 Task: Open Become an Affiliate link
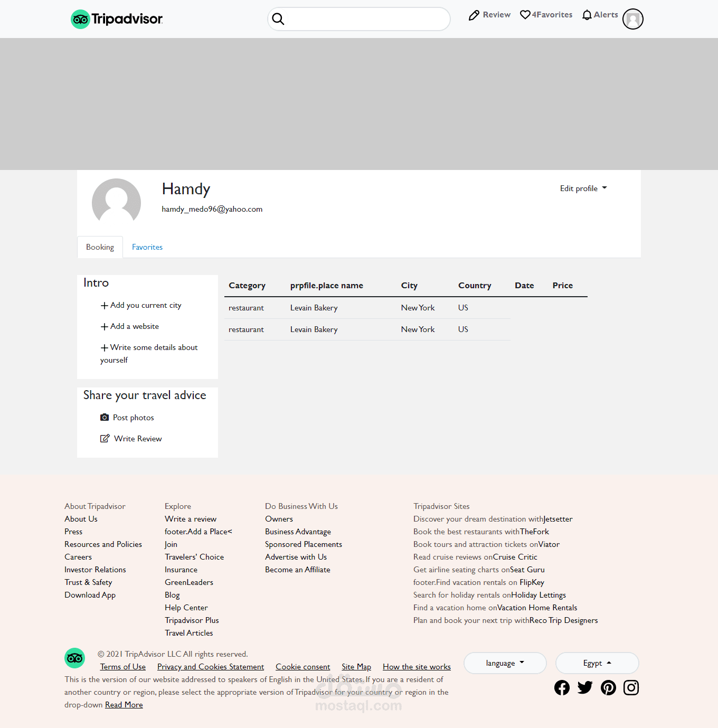tap(298, 570)
